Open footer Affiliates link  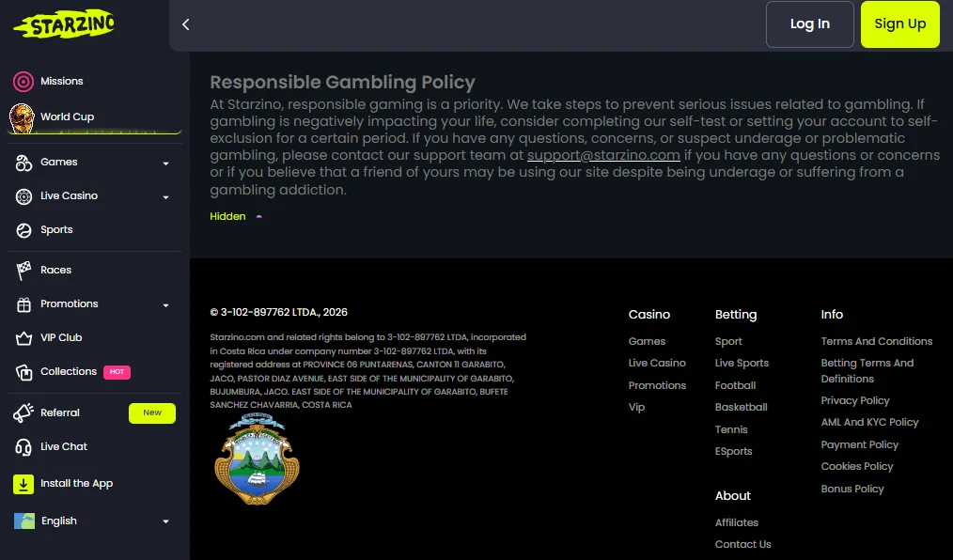click(x=737, y=522)
